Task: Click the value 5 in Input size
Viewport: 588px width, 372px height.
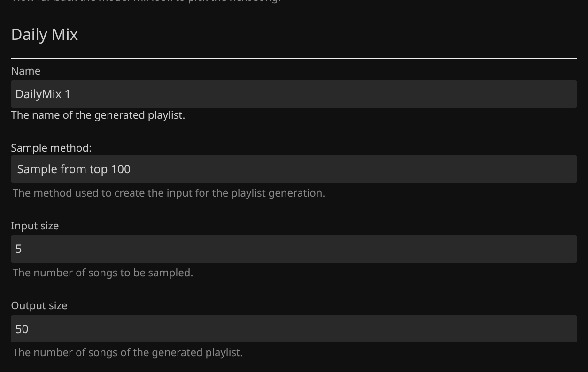Action: coord(19,249)
